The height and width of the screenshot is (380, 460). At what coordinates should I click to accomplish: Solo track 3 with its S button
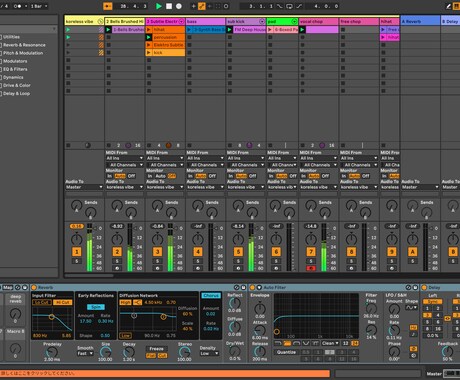[x=157, y=261]
